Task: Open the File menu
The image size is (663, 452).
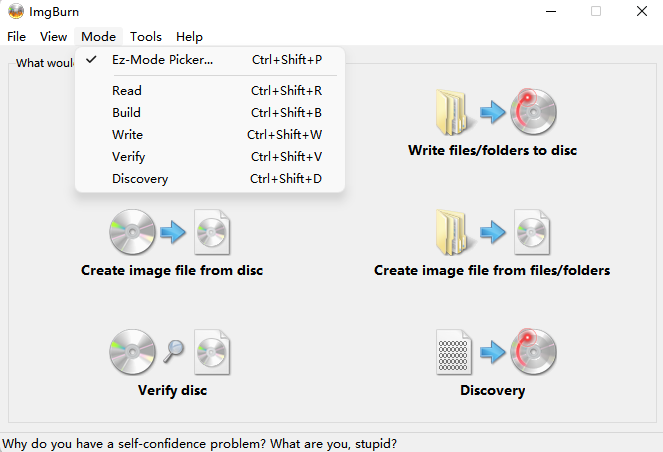Action: click(17, 37)
